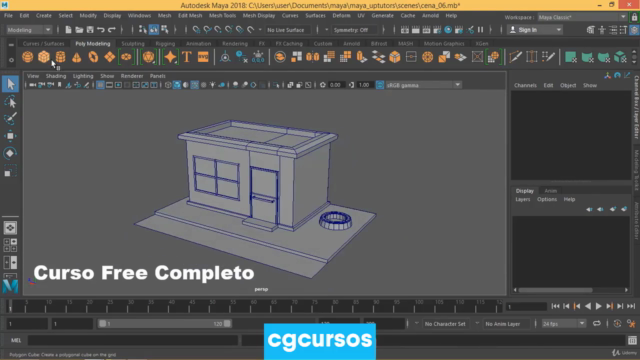The height and width of the screenshot is (360, 640).
Task: Toggle the viewport color management button
Action: (x=380, y=85)
